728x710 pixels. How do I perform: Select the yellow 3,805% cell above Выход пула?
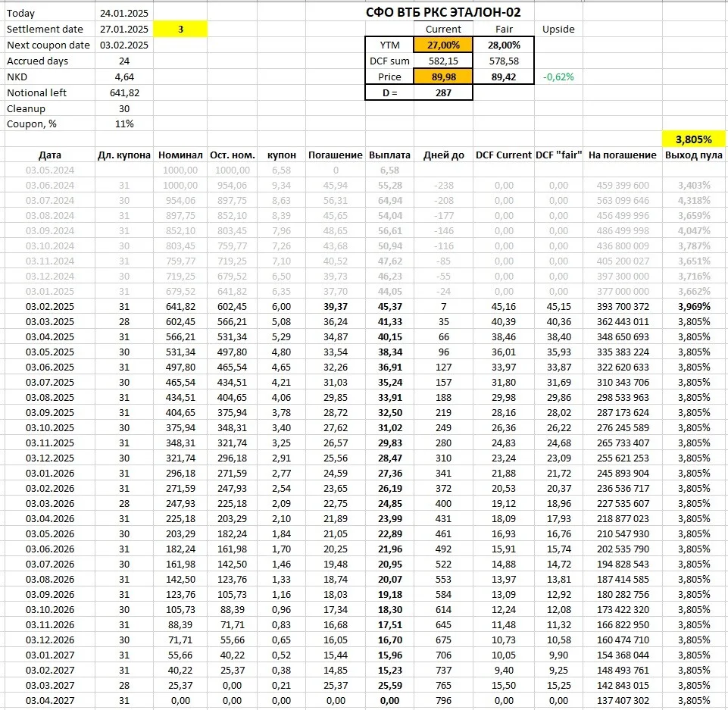pos(694,139)
